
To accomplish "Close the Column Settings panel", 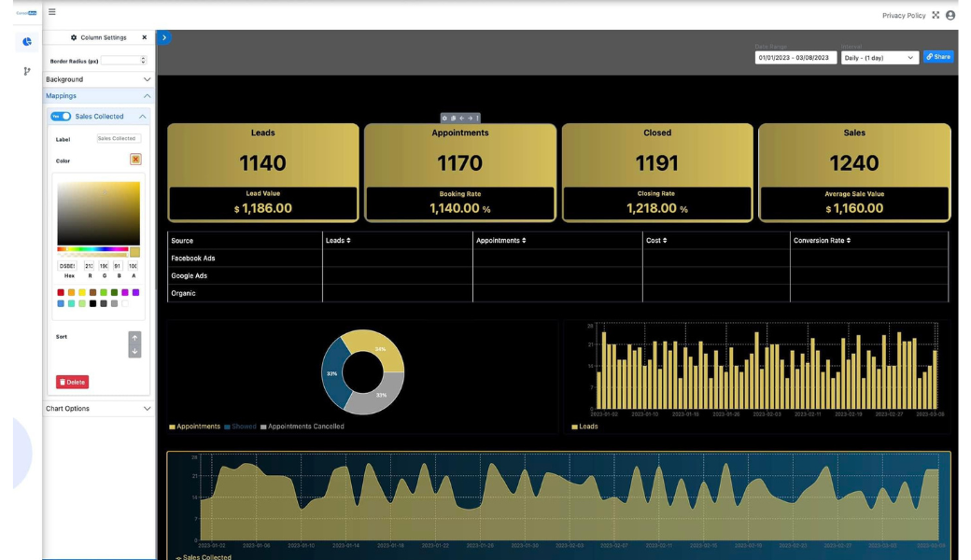I will click(x=144, y=37).
